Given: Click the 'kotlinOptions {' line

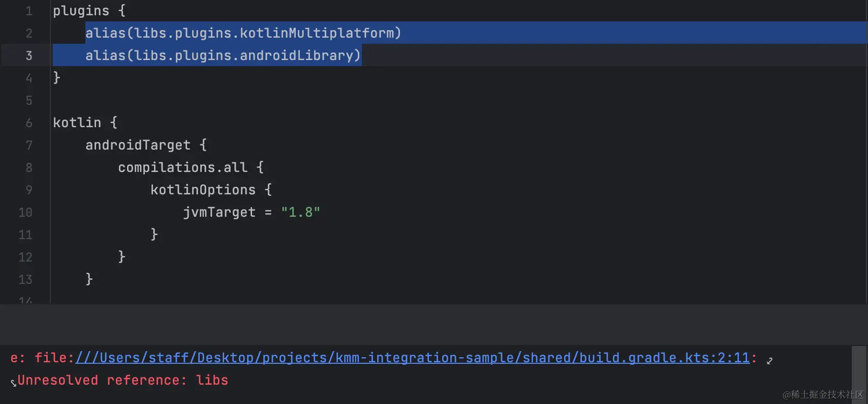Looking at the screenshot, I should click(211, 190).
